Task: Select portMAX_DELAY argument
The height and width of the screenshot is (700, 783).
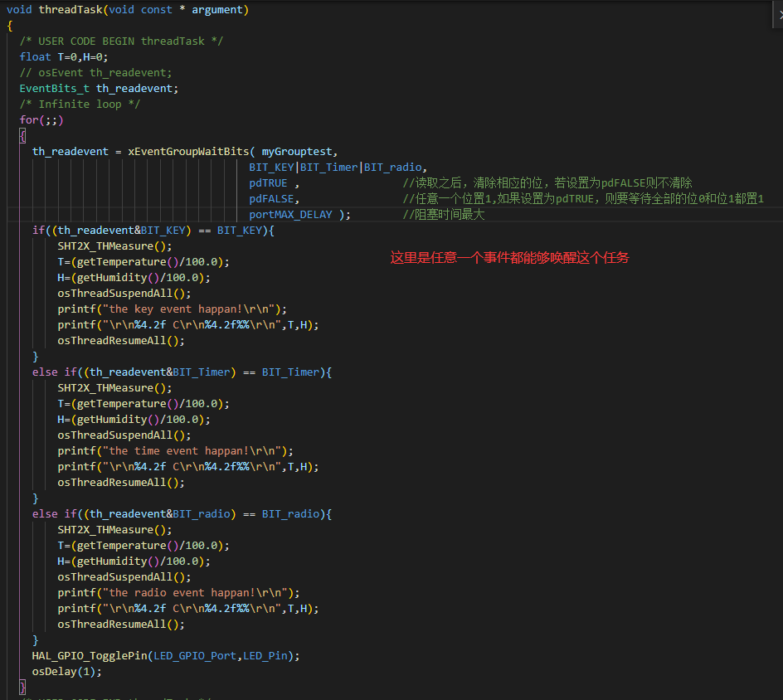Action: (x=290, y=215)
